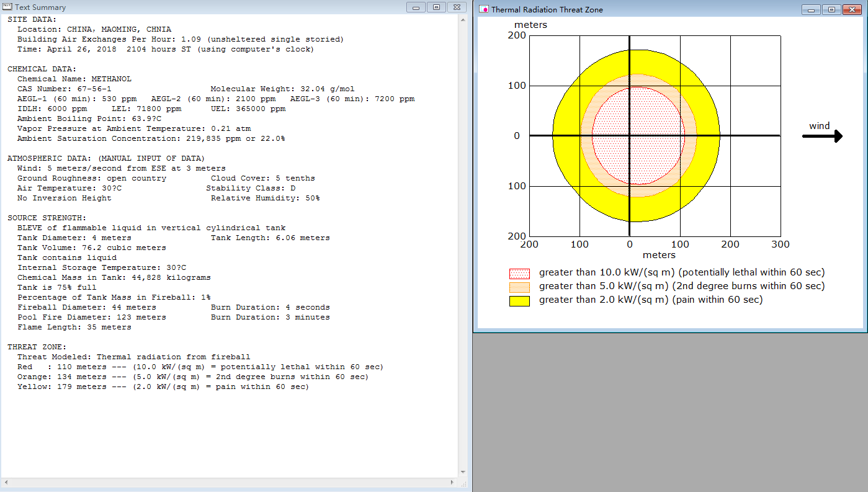The height and width of the screenshot is (492, 868).
Task: Click the 'Threat Modeled: Thermal radiation from fireball' line
Action: click(134, 357)
